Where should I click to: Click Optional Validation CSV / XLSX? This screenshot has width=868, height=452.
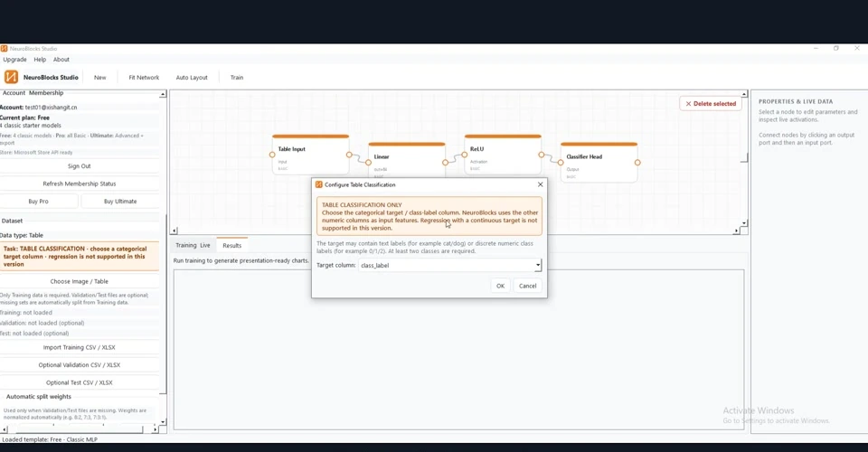[x=80, y=365]
